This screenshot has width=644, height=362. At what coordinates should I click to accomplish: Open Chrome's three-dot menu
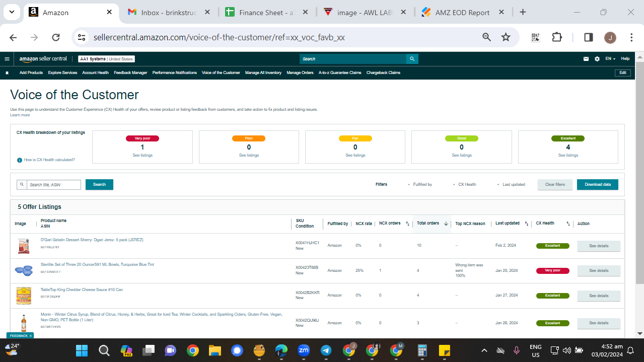(631, 37)
